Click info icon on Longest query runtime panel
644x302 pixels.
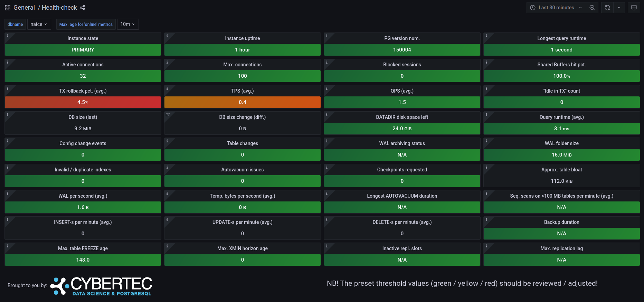pos(486,36)
